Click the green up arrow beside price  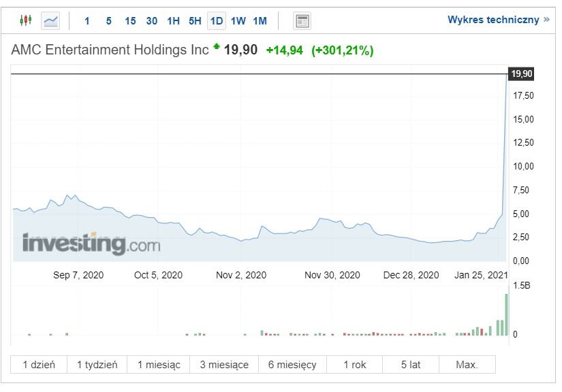pos(217,46)
